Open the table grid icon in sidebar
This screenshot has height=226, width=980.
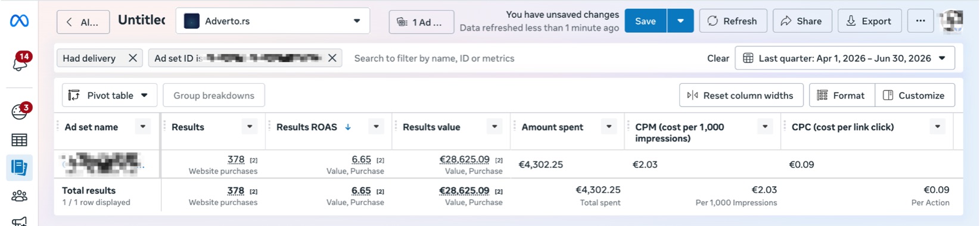(19, 140)
